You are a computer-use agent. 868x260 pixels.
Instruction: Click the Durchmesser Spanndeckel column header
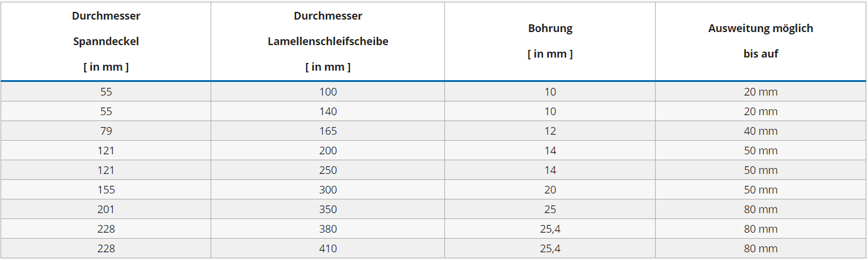click(x=106, y=41)
